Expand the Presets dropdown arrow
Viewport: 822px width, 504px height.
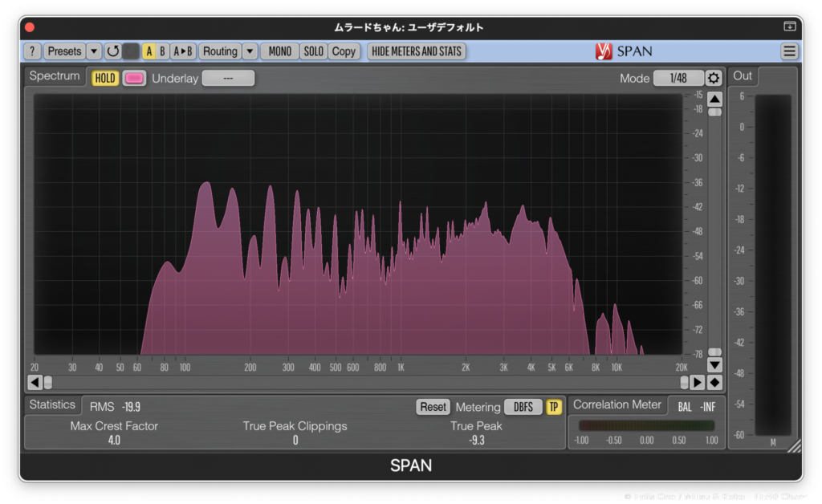[x=94, y=51]
